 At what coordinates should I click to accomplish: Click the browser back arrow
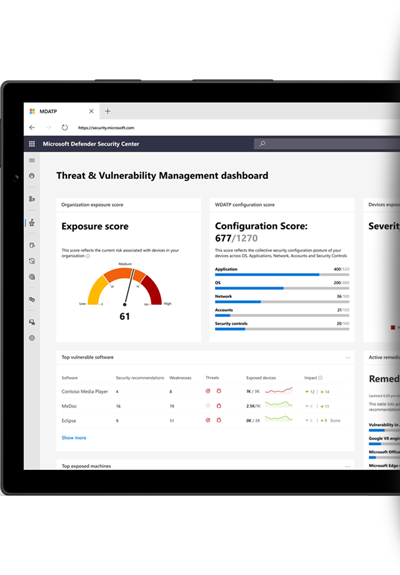32,127
